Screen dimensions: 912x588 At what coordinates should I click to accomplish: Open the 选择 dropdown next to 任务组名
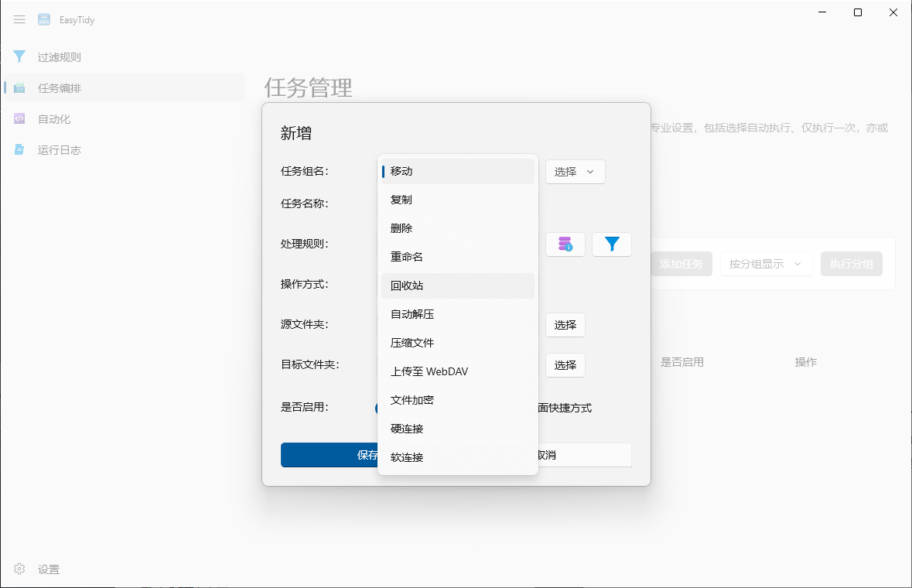[575, 171]
